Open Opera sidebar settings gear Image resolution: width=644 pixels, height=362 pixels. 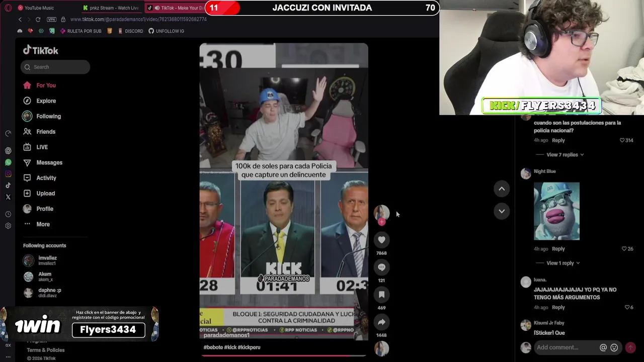[8, 226]
